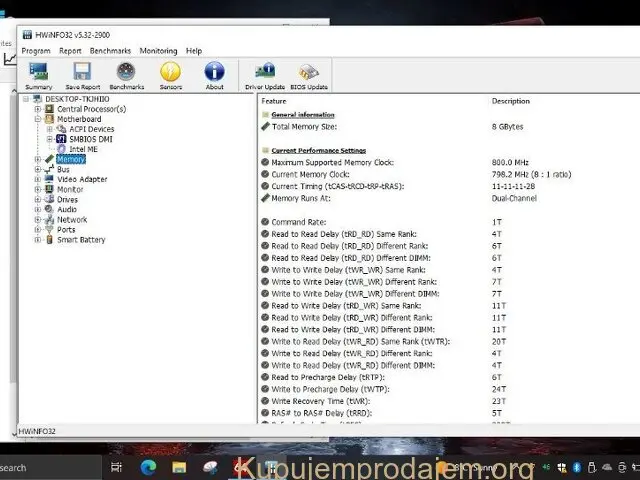Open the Report menu
The image size is (640, 480).
point(70,51)
